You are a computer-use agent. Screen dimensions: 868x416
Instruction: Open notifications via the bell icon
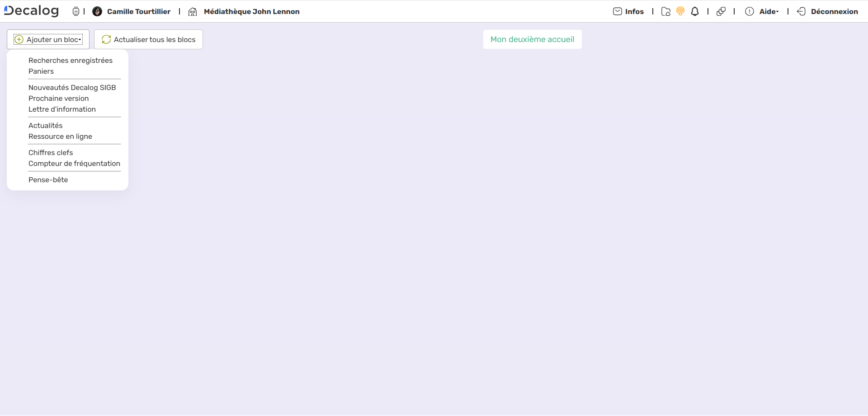695,11
